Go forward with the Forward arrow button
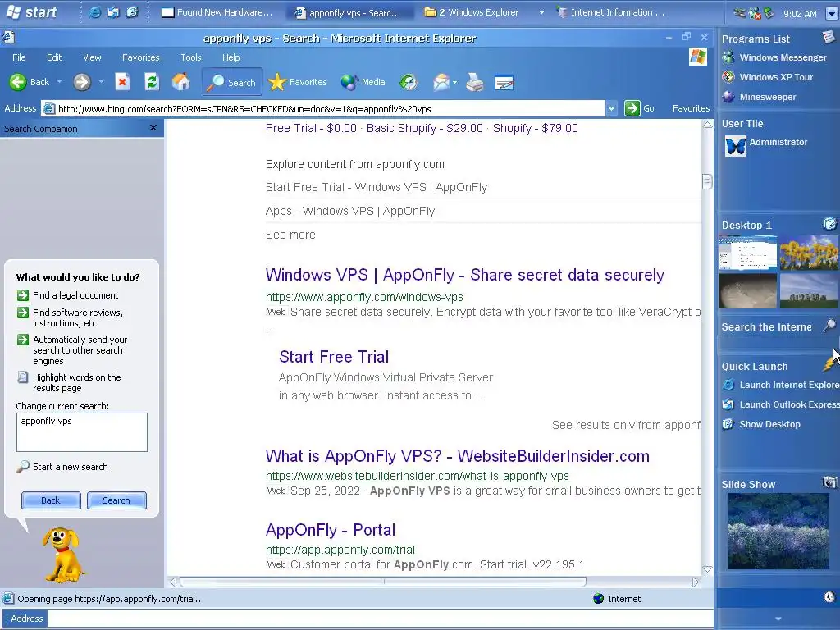 point(82,82)
